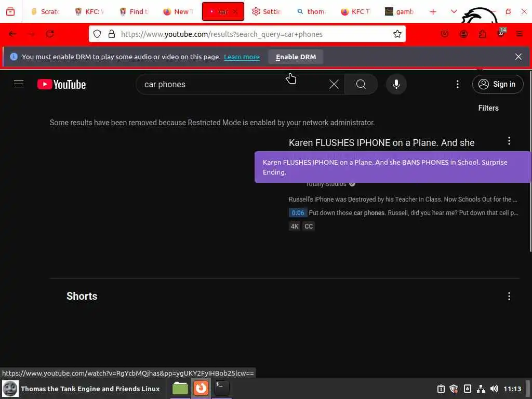The width and height of the screenshot is (532, 399).
Task: View site security padlock information
Action: point(112,34)
